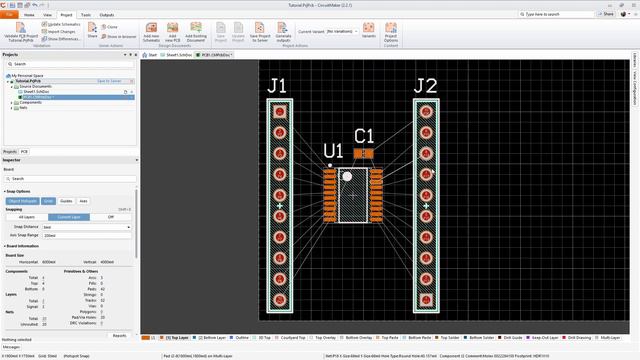Click the Reports button in Inspector
This screenshot has height=360, width=640.
pos(120,336)
